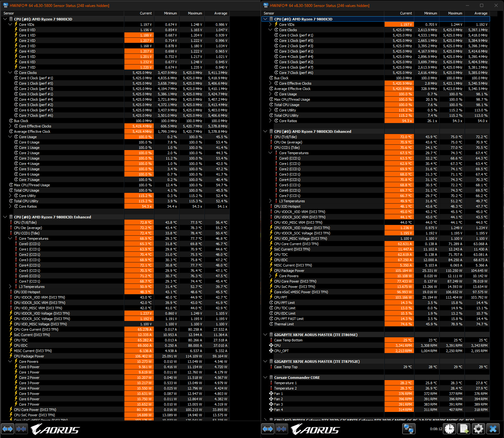
Task: Select the Case Temp Bottom row
Action: pos(376,340)
